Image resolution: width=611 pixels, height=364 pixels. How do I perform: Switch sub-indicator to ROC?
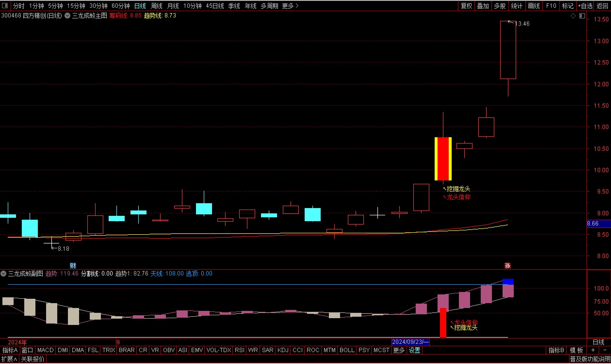pyautogui.click(x=313, y=351)
